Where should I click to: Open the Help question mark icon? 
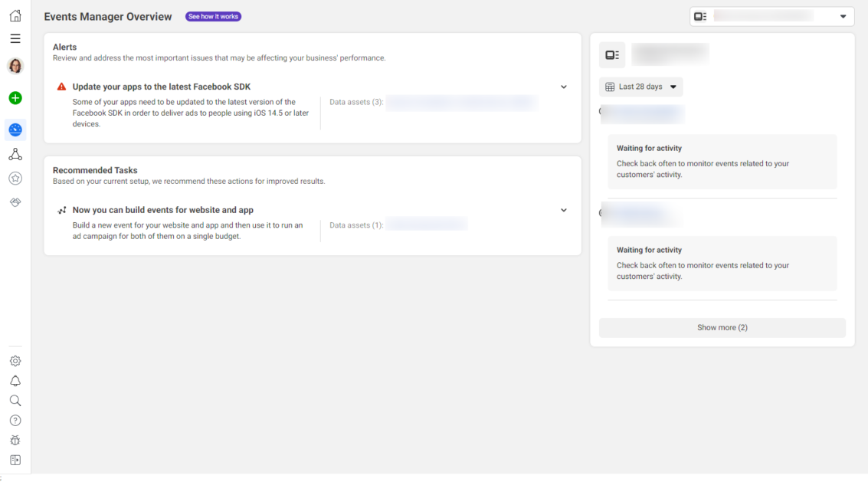[15, 421]
